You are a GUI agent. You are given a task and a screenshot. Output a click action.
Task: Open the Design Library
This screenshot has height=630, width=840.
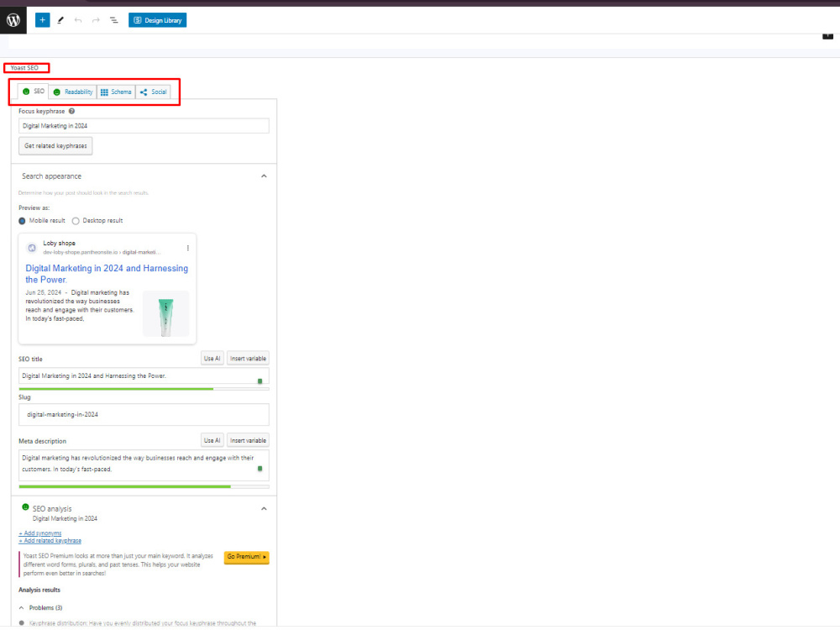point(158,20)
